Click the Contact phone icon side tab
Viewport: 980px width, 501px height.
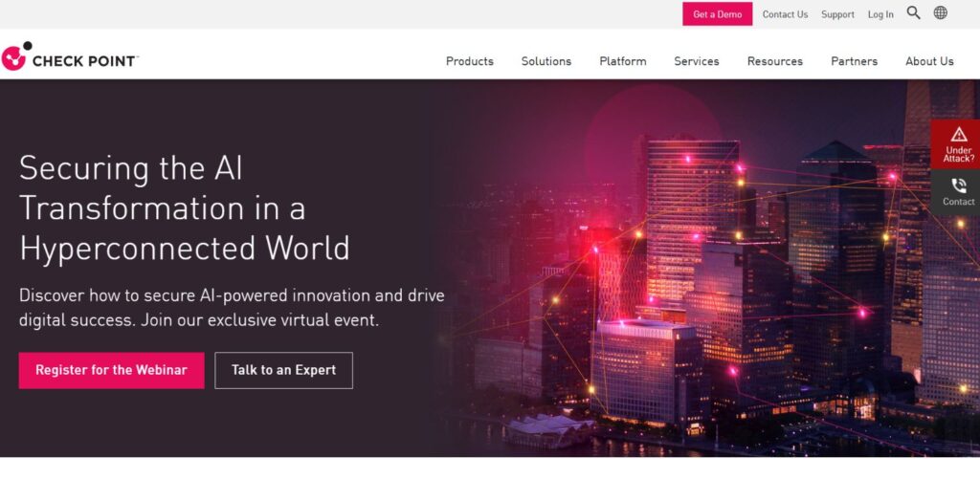point(958,192)
